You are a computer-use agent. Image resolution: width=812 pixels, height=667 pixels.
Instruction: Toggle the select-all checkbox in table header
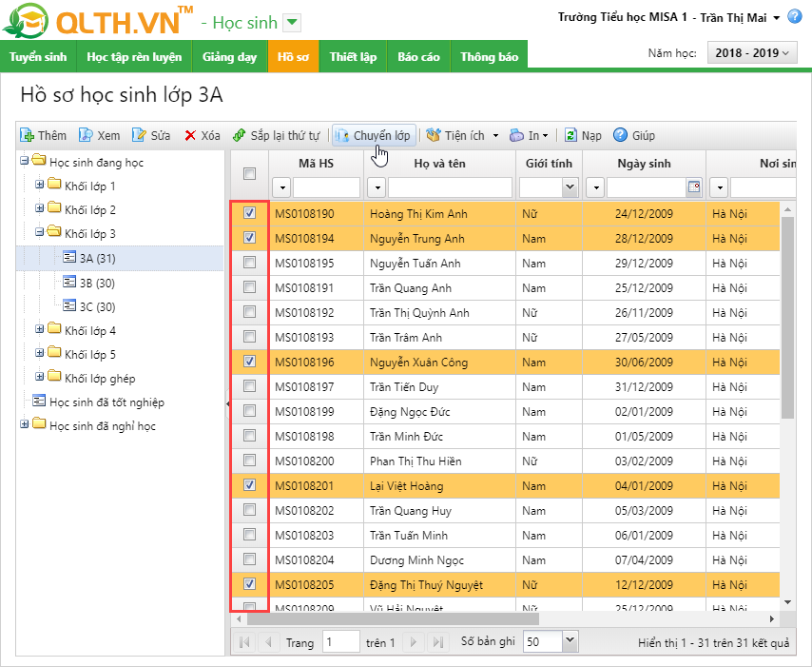click(249, 173)
